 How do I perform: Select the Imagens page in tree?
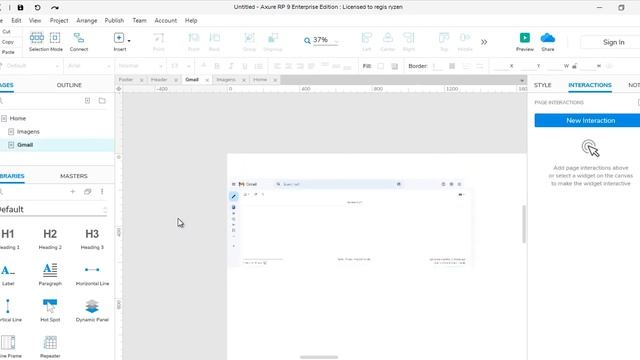coord(28,131)
